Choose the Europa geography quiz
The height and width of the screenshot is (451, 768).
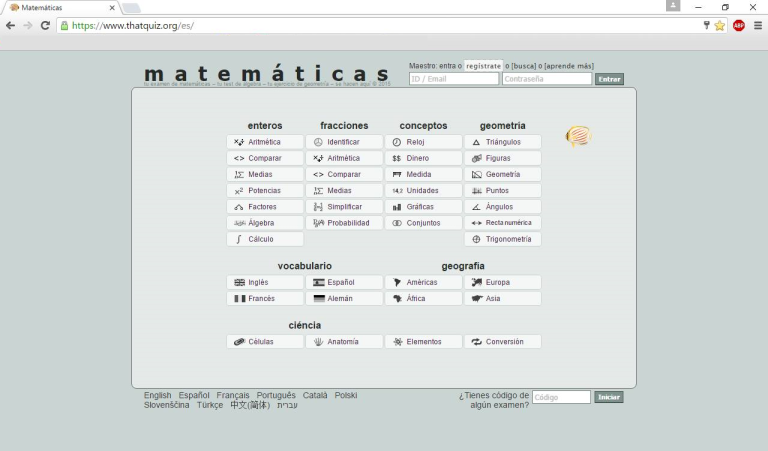pyautogui.click(x=503, y=282)
